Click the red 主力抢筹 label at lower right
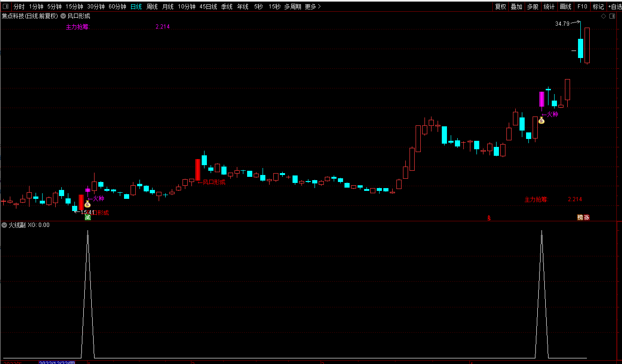 [536, 199]
